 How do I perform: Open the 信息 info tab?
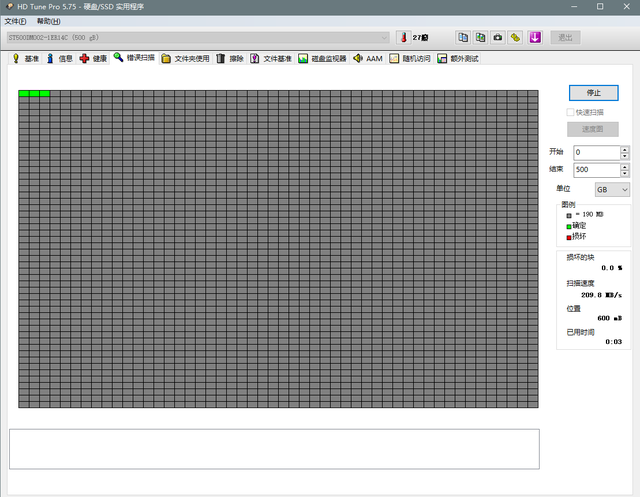pyautogui.click(x=60, y=59)
